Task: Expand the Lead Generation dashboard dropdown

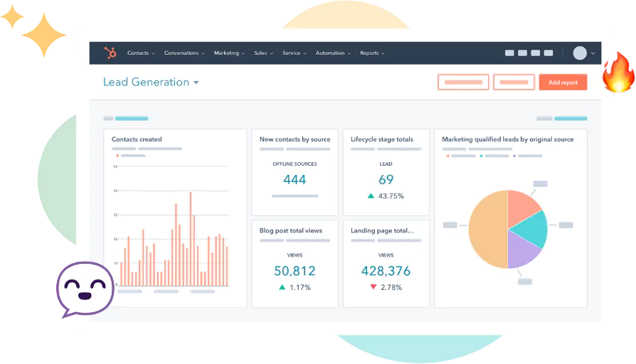Action: tap(196, 82)
